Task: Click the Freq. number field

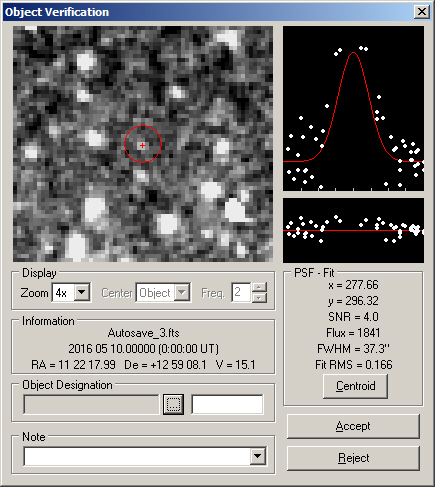Action: [241, 293]
